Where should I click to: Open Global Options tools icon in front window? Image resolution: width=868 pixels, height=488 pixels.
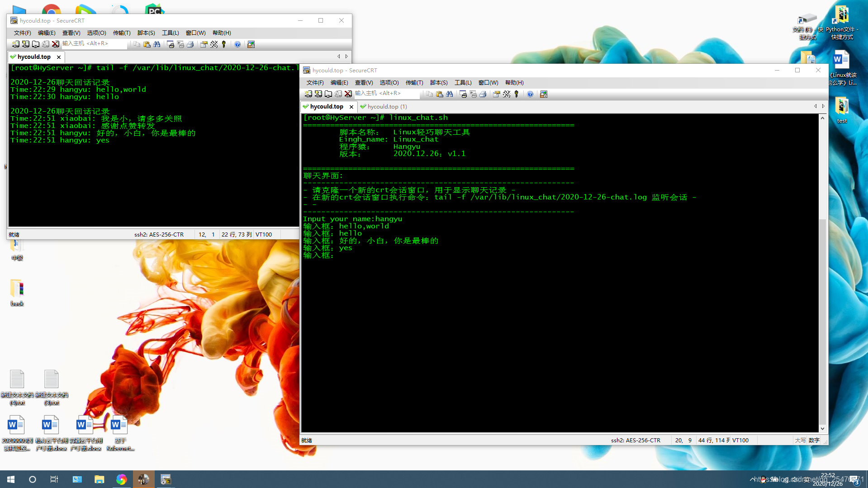(507, 94)
